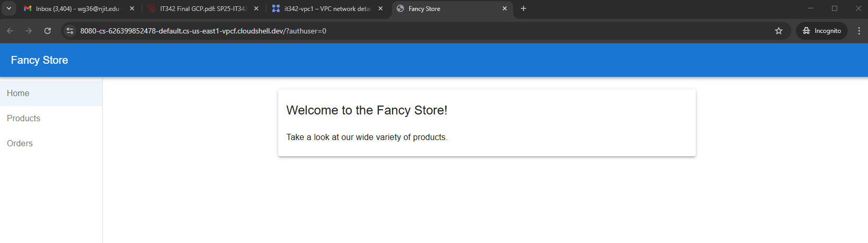Open Orders in the sidebar
The image size is (868, 243).
[x=20, y=143]
